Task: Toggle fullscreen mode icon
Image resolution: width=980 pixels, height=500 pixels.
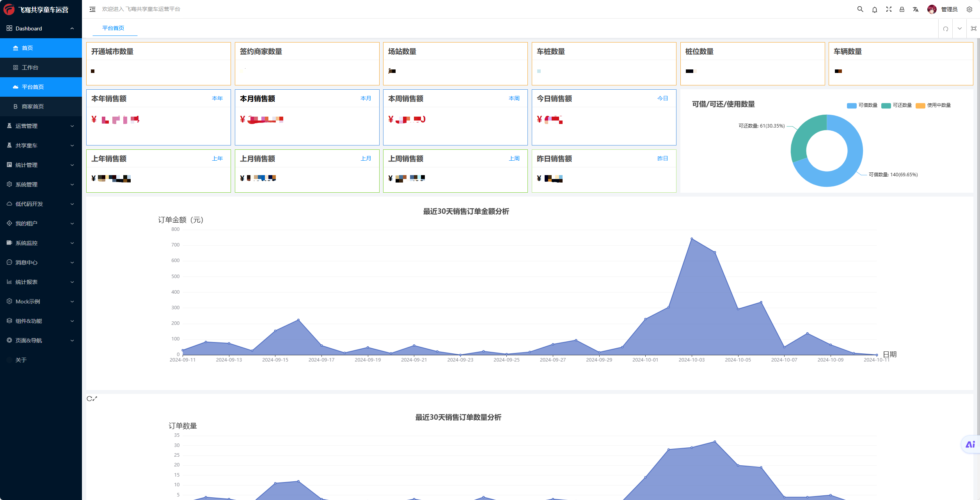Action: coord(889,9)
